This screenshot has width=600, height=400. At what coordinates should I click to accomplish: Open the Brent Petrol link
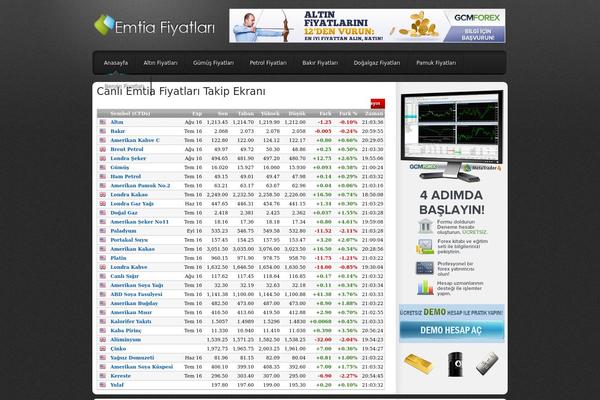click(127, 149)
